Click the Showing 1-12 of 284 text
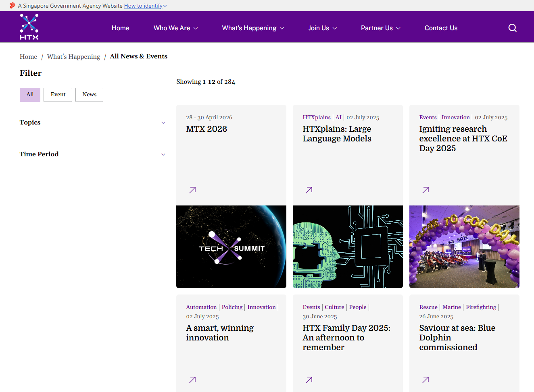This screenshot has width=534, height=392. [x=206, y=82]
